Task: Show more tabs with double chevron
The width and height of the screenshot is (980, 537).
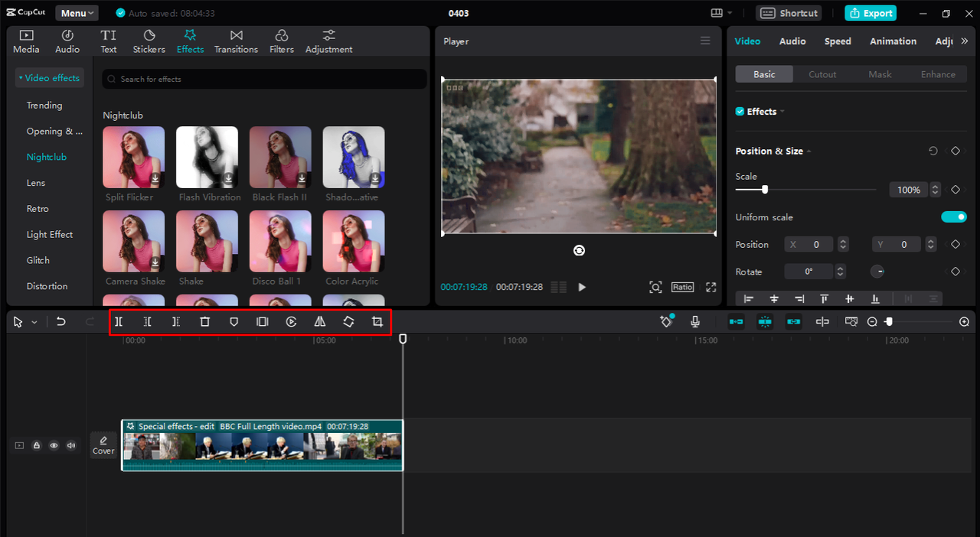Action: tap(964, 41)
